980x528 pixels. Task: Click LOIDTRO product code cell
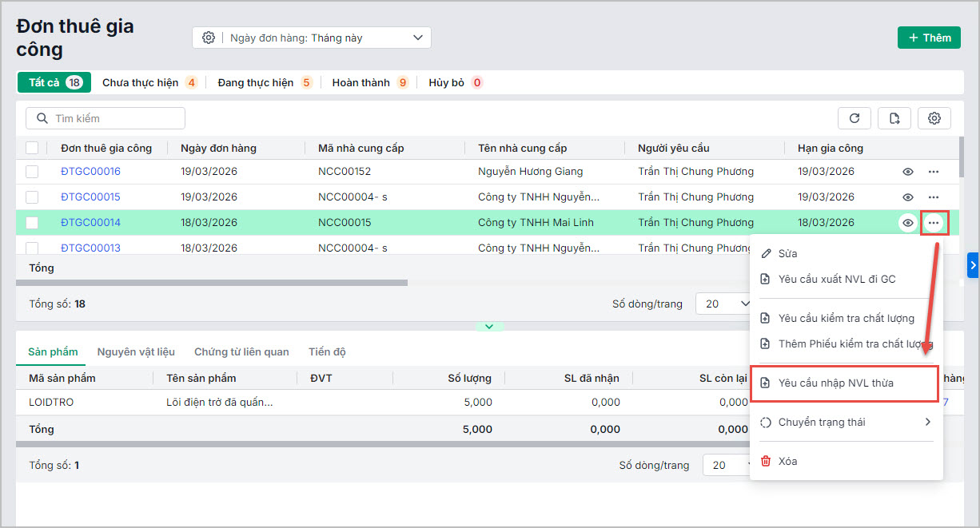[51, 402]
